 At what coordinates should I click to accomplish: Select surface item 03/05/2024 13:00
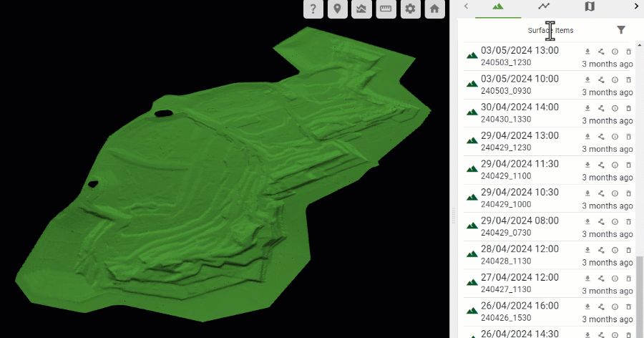coord(549,57)
